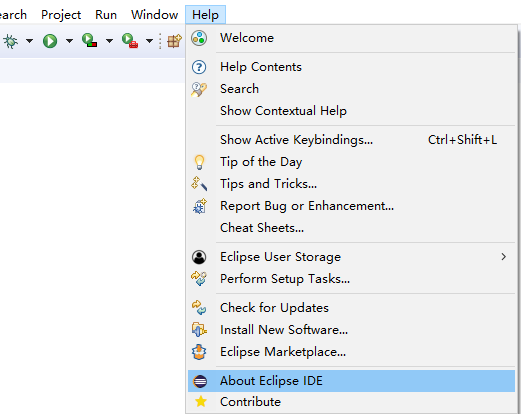The image size is (521, 414).
Task: Click the Eclipse logo icon beside About
Action: [200, 381]
